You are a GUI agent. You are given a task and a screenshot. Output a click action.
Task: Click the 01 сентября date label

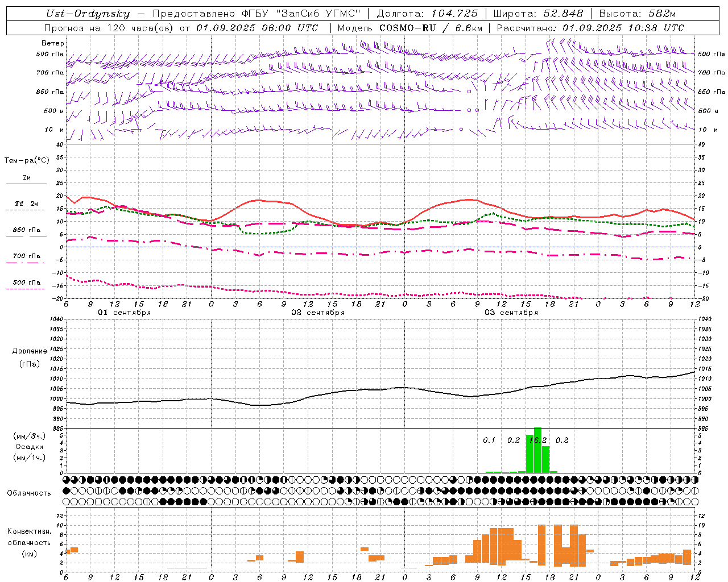coord(124,313)
